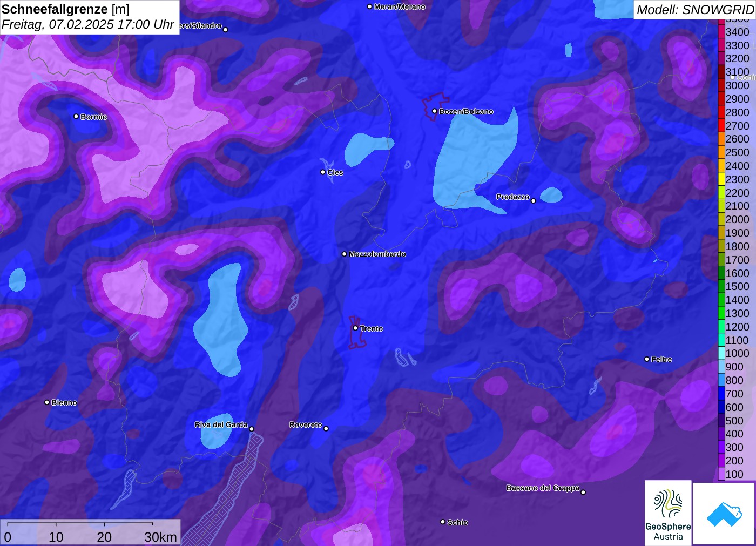Click the Bozen/Bolzano city label

466,111
